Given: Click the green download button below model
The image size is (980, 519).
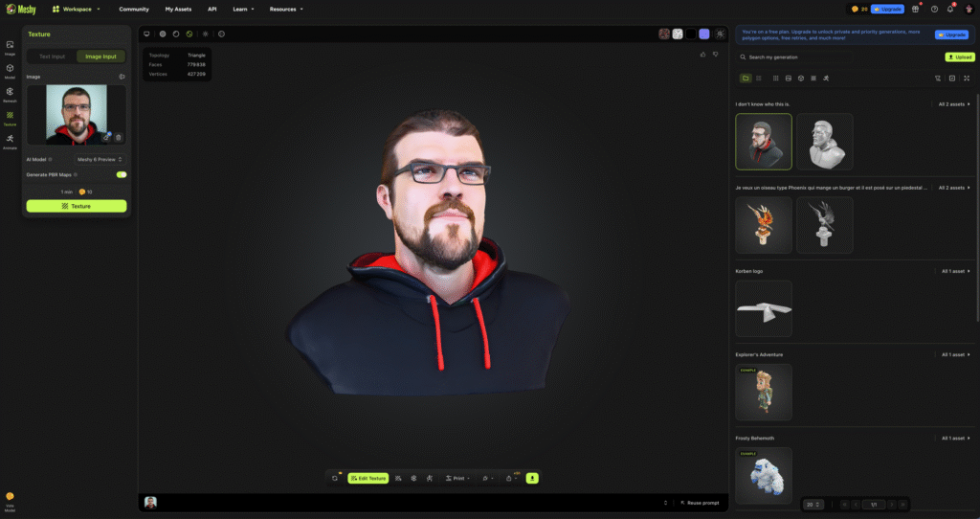Looking at the screenshot, I should 532,478.
